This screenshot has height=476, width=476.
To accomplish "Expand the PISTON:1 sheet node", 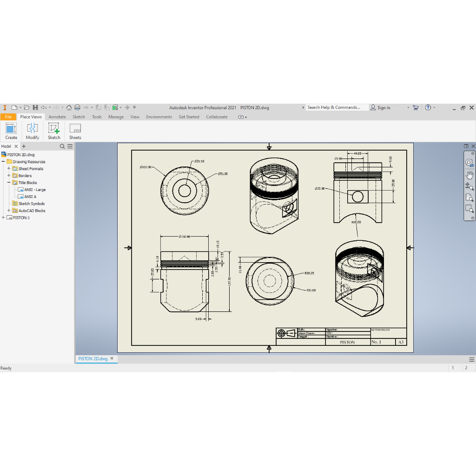I will (3, 218).
